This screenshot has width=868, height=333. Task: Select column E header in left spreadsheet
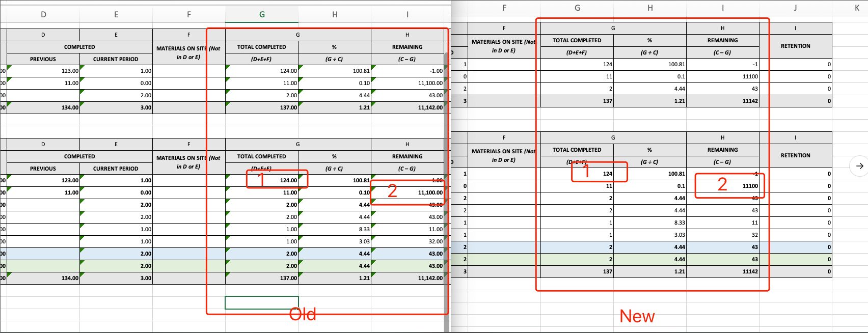116,15
